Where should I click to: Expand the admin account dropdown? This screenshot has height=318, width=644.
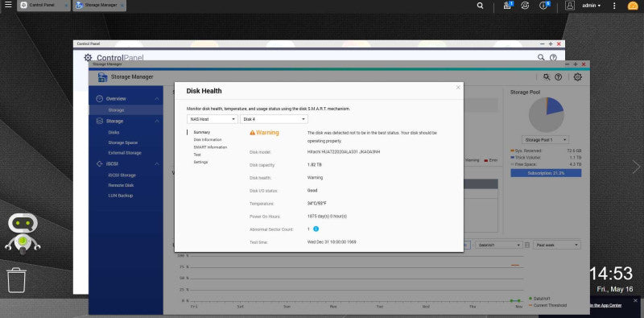pos(592,6)
